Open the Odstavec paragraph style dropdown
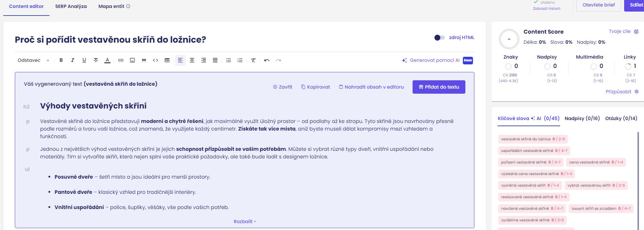Image resolution: width=644 pixels, height=230 pixels. point(33,60)
